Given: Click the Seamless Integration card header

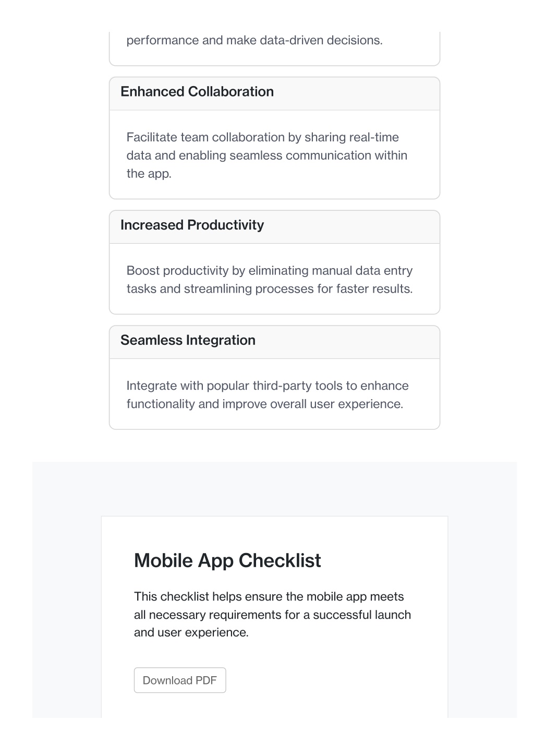Looking at the screenshot, I should coord(274,342).
